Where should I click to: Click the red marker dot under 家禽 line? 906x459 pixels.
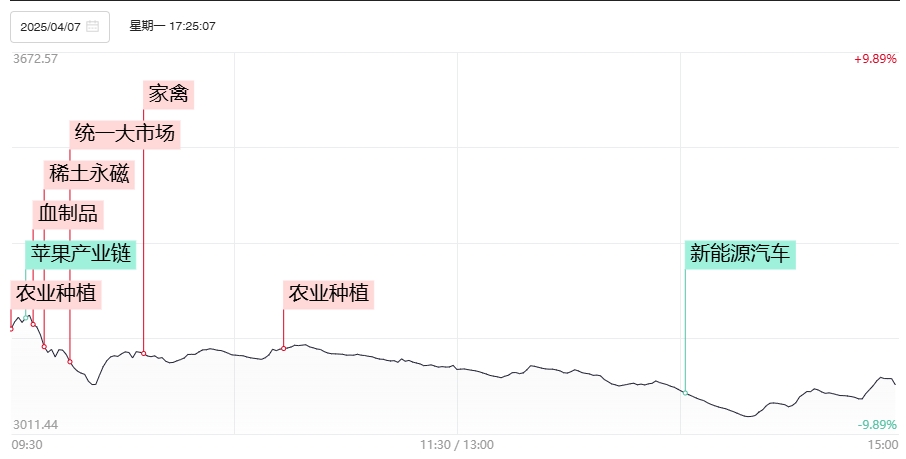tap(144, 353)
